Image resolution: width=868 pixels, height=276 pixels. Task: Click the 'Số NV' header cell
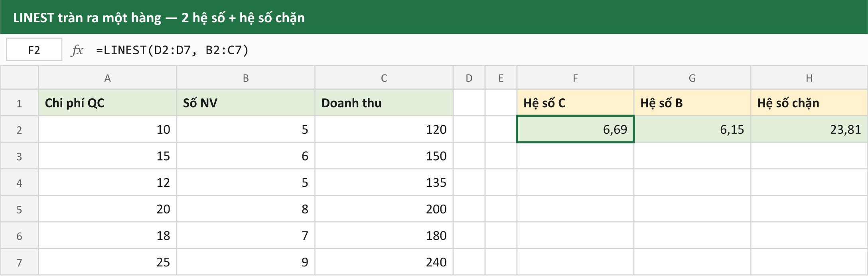point(246,103)
